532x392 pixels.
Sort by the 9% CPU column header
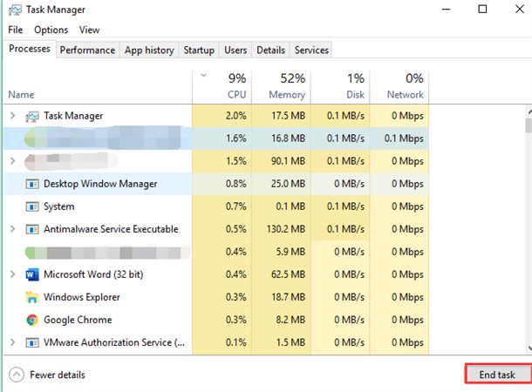222,87
